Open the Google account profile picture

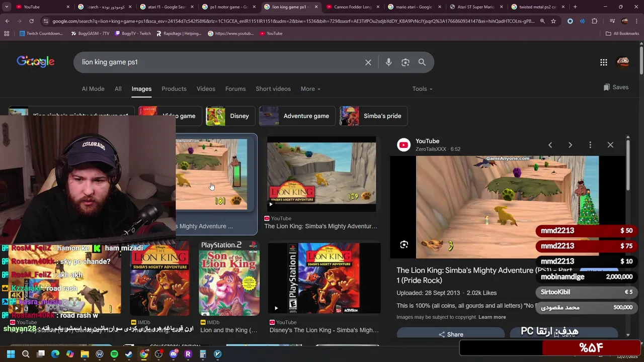click(623, 62)
